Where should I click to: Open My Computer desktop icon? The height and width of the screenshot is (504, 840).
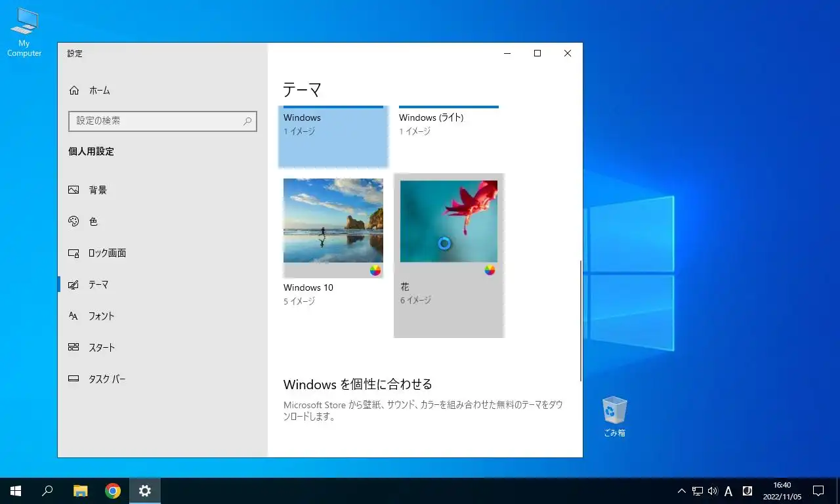pyautogui.click(x=24, y=32)
